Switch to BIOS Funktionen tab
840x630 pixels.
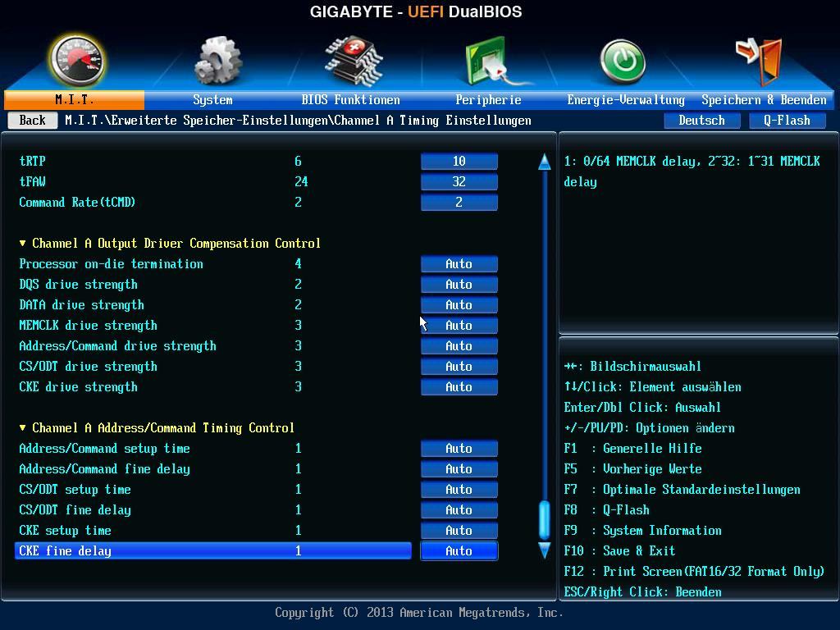(x=350, y=99)
